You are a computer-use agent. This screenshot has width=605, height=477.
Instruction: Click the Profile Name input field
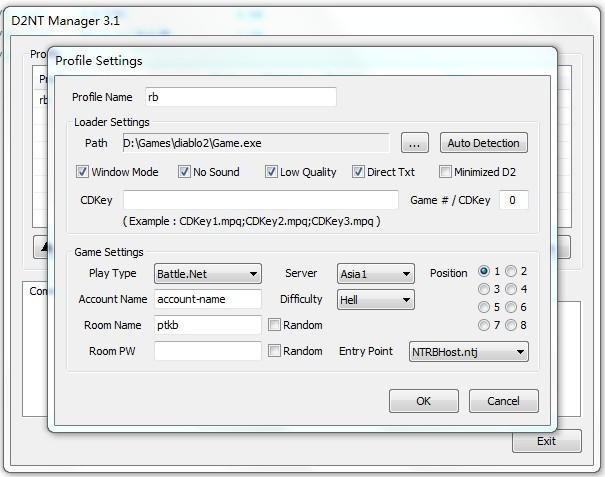coord(241,97)
